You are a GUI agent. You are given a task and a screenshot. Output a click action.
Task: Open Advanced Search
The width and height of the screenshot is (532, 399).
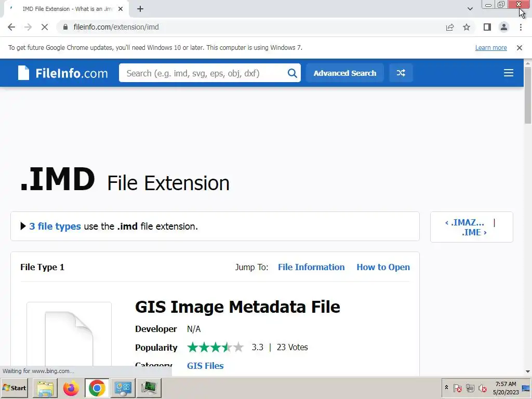pos(345,73)
